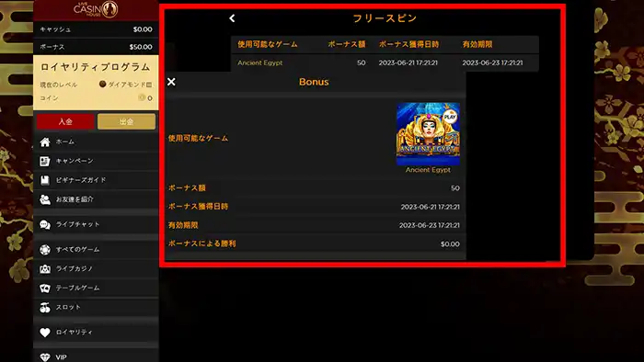Close the Bonus popup with X
Image resolution: width=644 pixels, height=362 pixels.
click(x=171, y=82)
